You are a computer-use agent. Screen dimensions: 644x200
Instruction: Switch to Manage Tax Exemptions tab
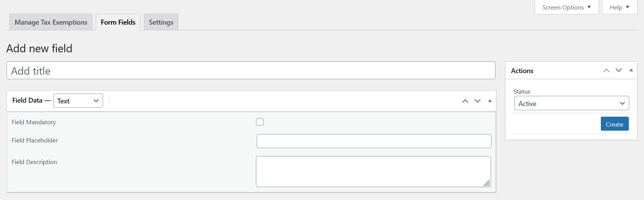[x=51, y=22]
